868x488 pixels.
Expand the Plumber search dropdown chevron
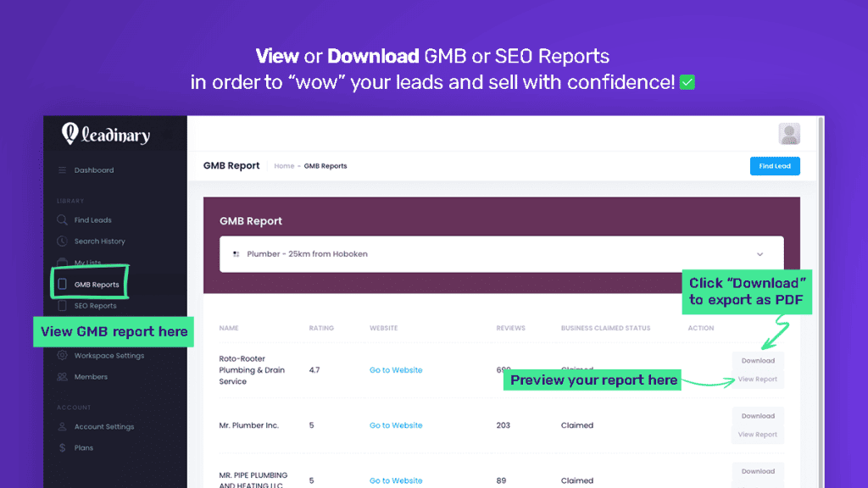point(760,254)
